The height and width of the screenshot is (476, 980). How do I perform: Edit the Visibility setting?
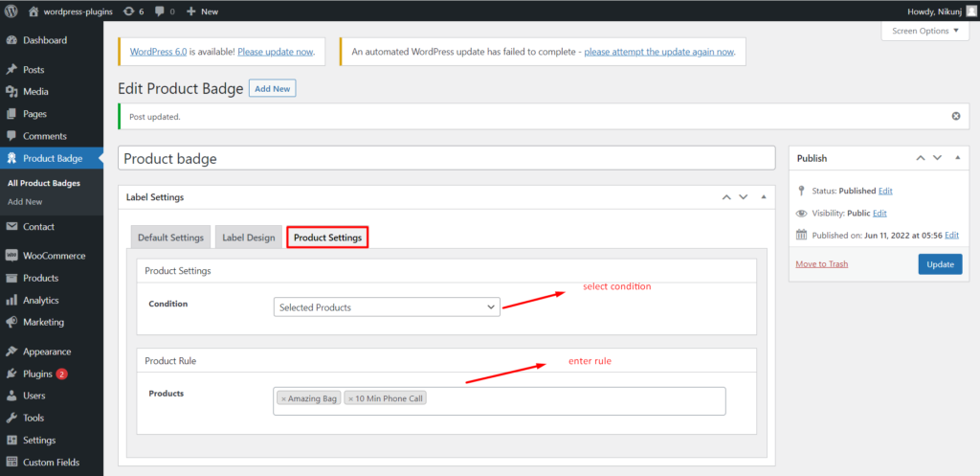pos(880,213)
